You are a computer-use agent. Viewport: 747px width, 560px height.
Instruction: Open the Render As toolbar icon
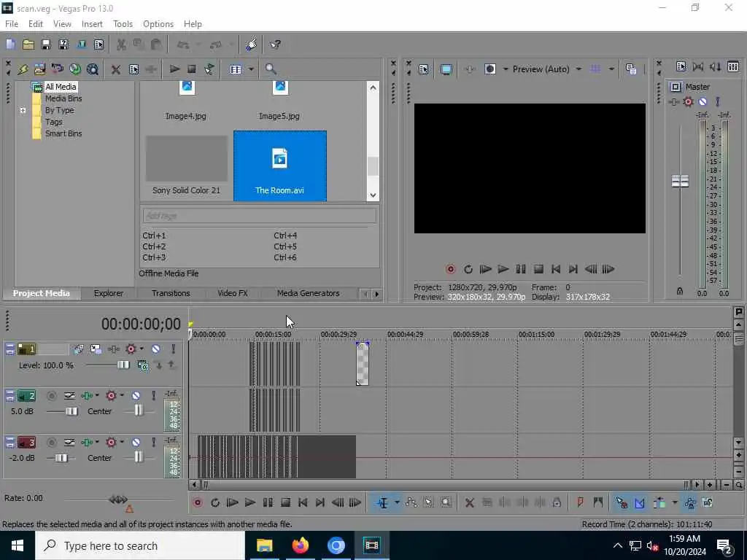click(82, 44)
